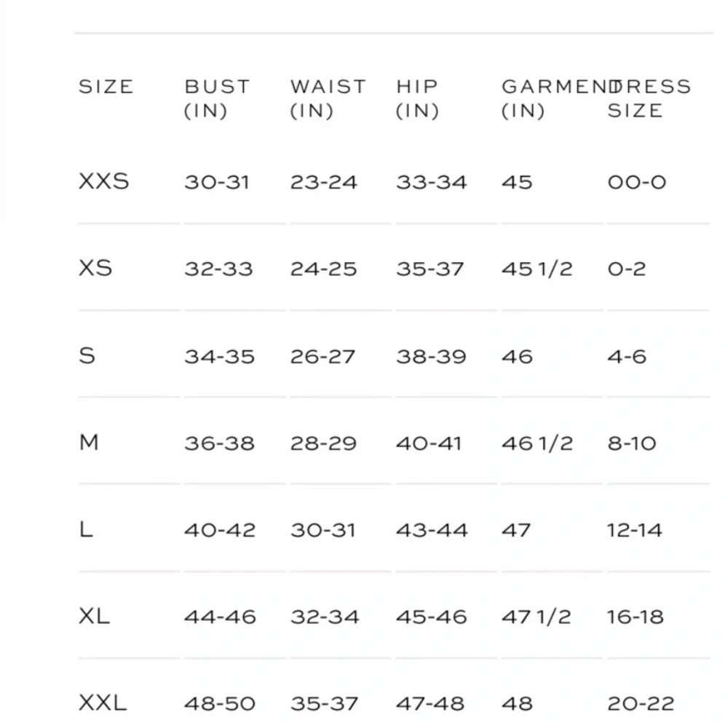
Task: Click the BUST (IN) column header
Action: (216, 98)
